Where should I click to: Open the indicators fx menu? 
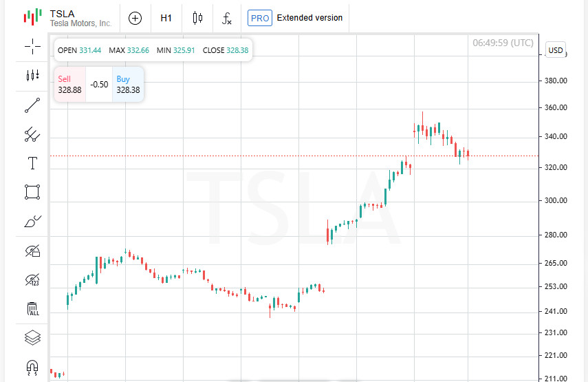click(x=227, y=19)
